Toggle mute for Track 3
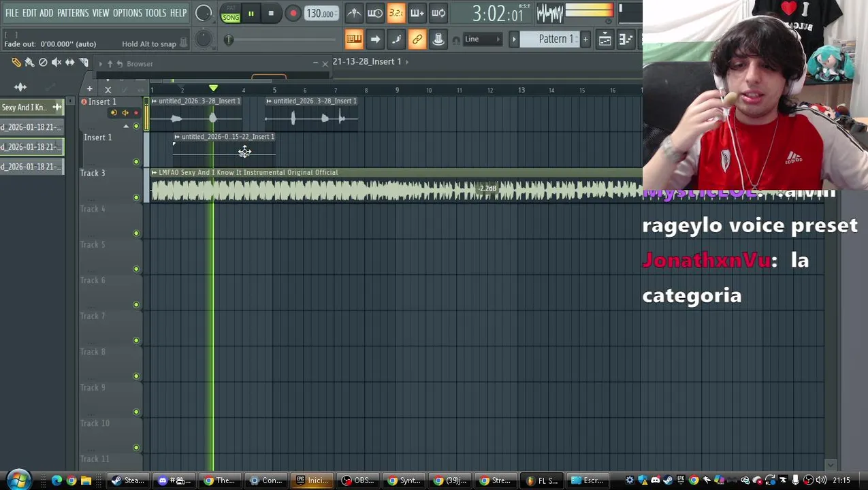Image resolution: width=868 pixels, height=490 pixels. coord(136,197)
